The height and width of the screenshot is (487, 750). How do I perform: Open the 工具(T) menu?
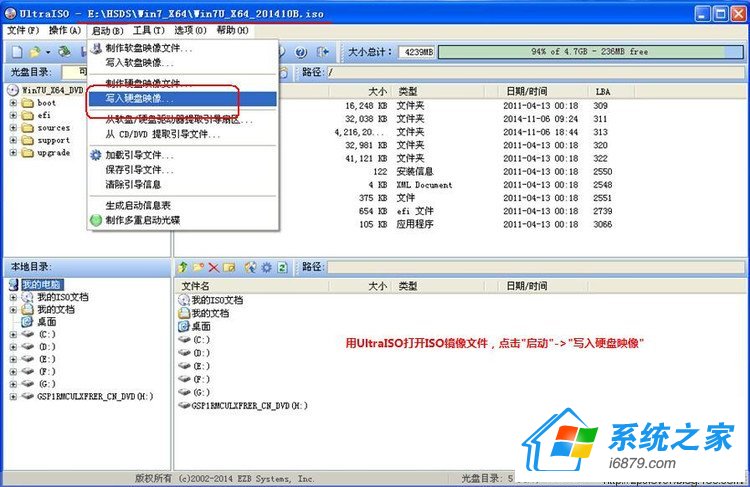click(x=149, y=30)
